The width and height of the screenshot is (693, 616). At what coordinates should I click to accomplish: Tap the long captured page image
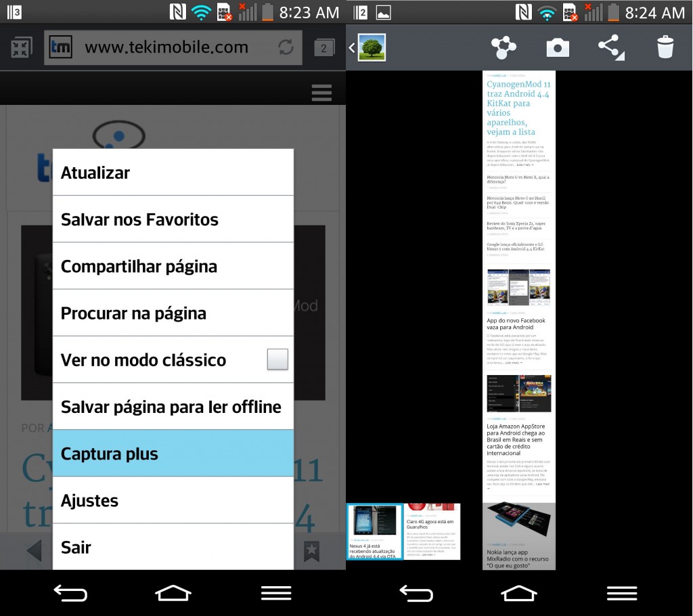coord(519,320)
